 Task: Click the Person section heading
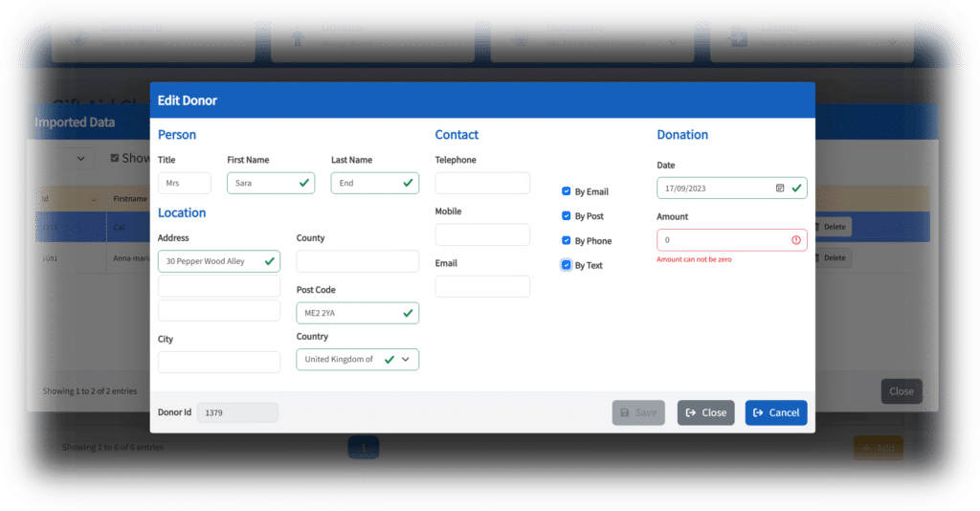(177, 134)
